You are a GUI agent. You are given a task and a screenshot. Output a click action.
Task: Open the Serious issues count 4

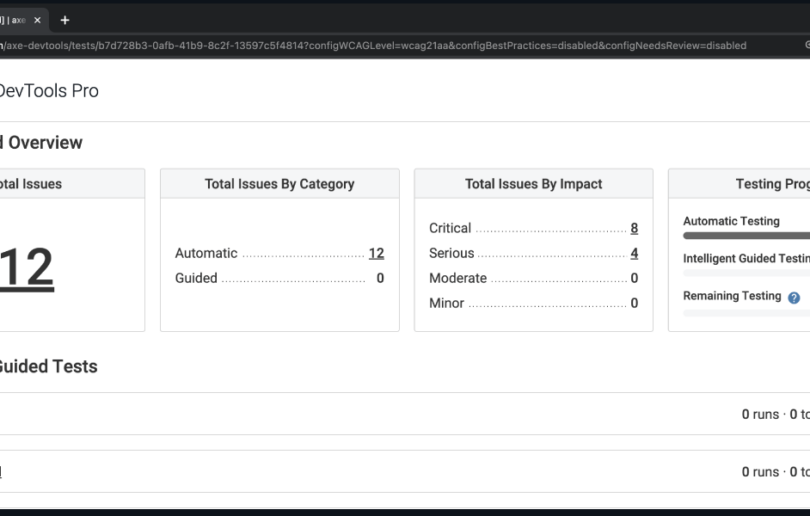click(634, 253)
